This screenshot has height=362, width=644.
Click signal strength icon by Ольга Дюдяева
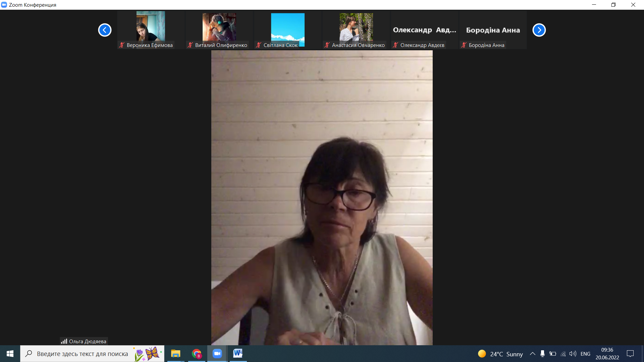(x=64, y=341)
